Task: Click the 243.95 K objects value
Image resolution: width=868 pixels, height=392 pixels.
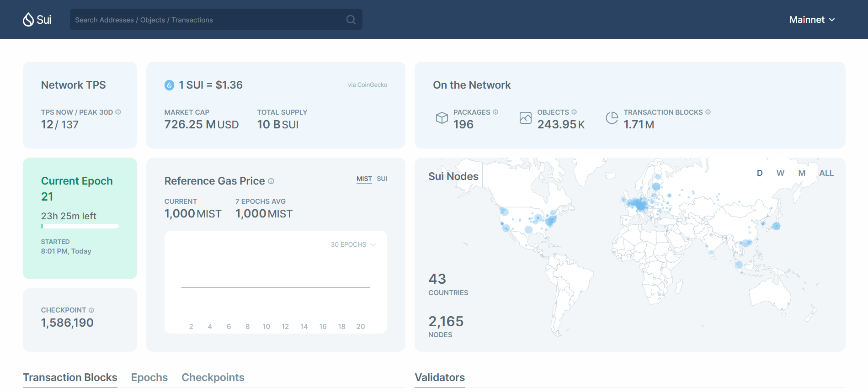Action: [561, 125]
